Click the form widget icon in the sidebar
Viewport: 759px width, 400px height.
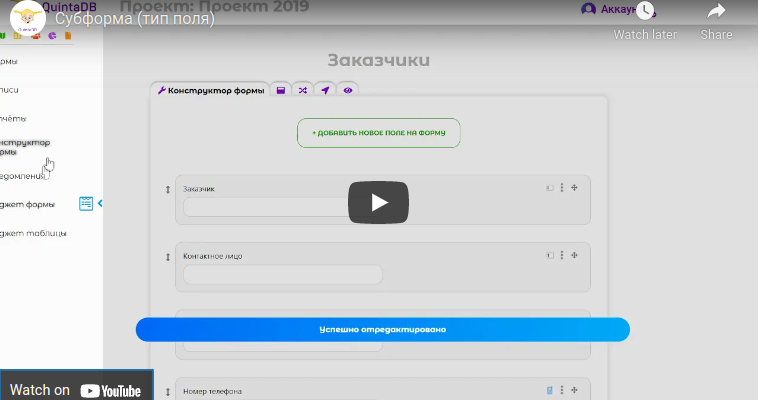click(x=86, y=204)
